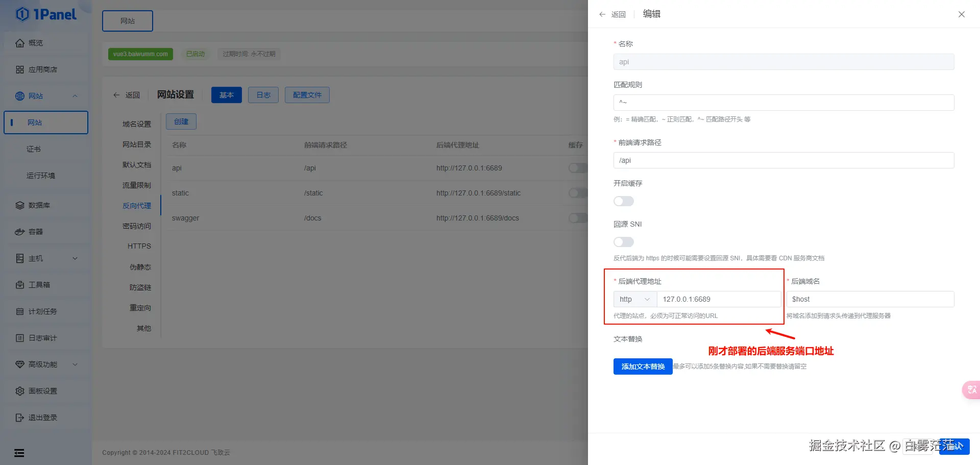Screen dimensions: 980x465
Task: Open the http protocol dropdown
Action: pos(635,299)
